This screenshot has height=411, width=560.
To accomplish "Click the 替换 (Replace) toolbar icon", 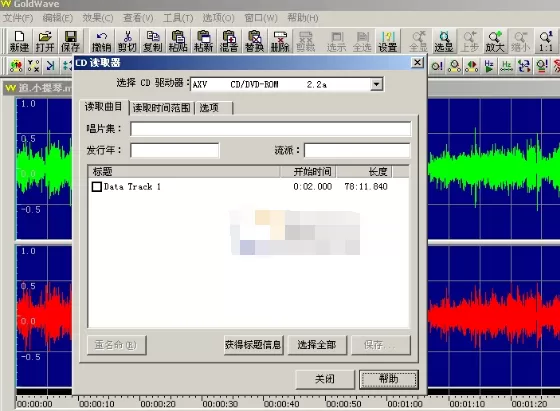I will (x=254, y=41).
